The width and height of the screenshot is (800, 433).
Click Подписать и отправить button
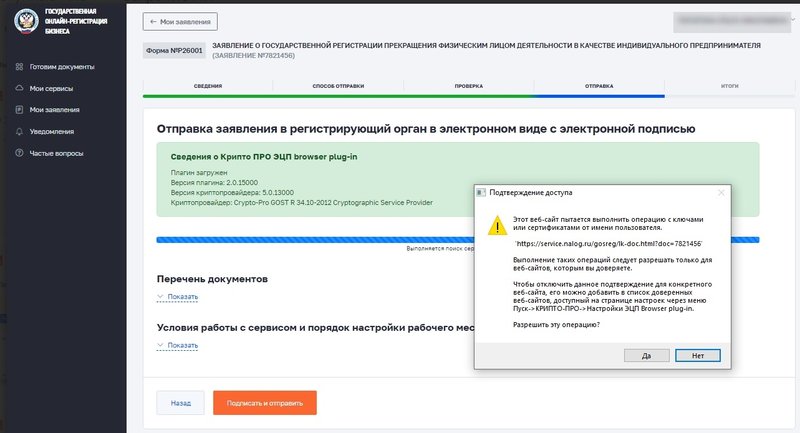point(265,403)
